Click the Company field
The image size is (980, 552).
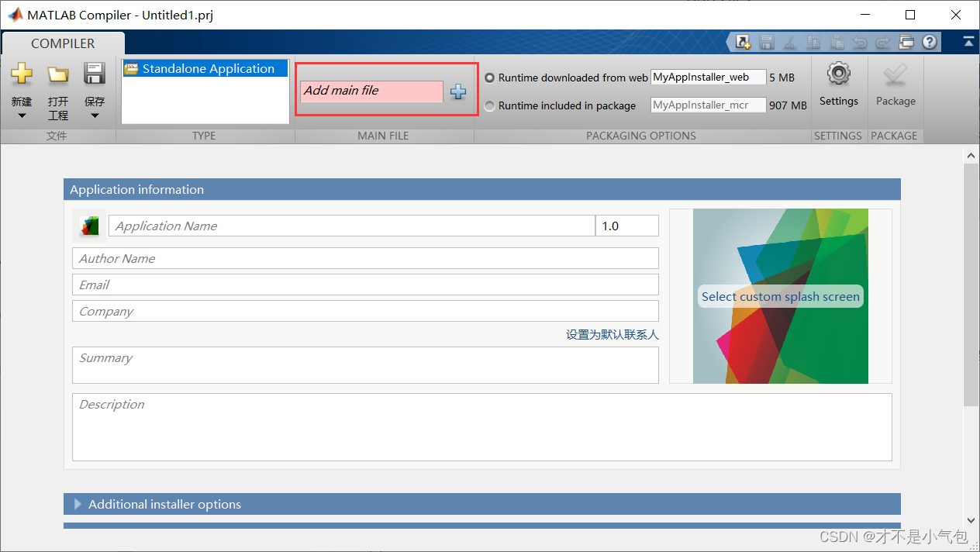tap(365, 311)
